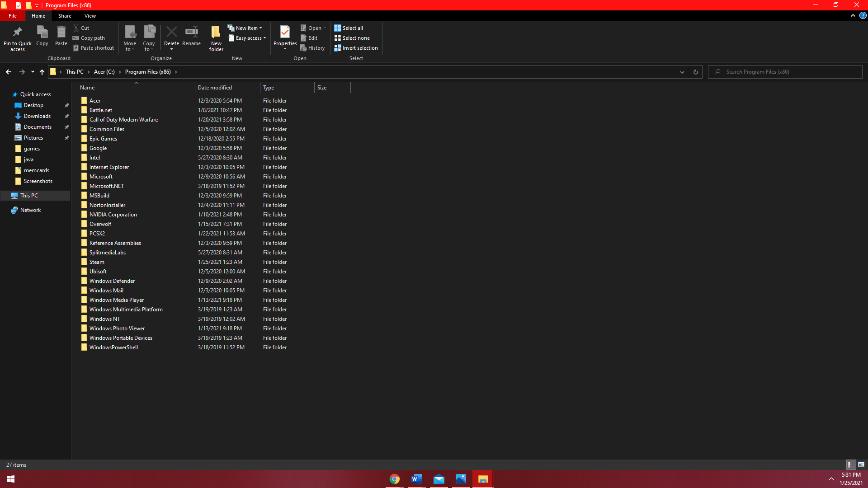Sort by the Type column header
Image resolution: width=868 pixels, height=488 pixels.
coord(287,88)
